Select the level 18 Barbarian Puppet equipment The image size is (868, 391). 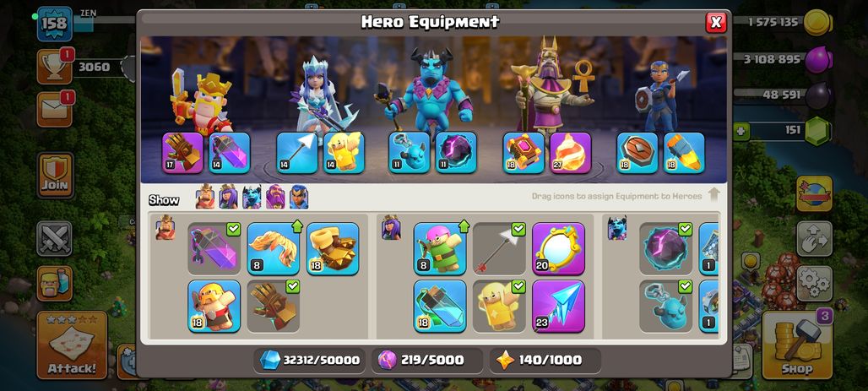pos(214,307)
